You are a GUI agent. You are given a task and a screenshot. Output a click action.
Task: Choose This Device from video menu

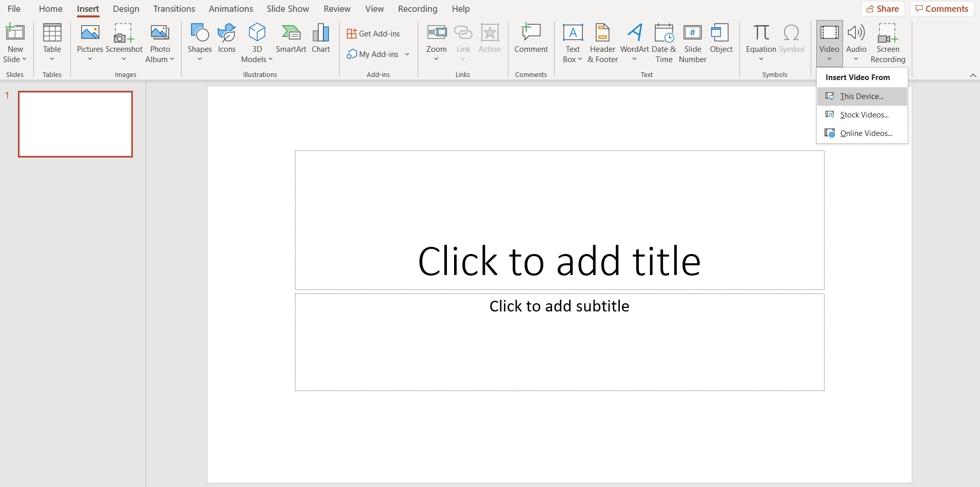(861, 96)
